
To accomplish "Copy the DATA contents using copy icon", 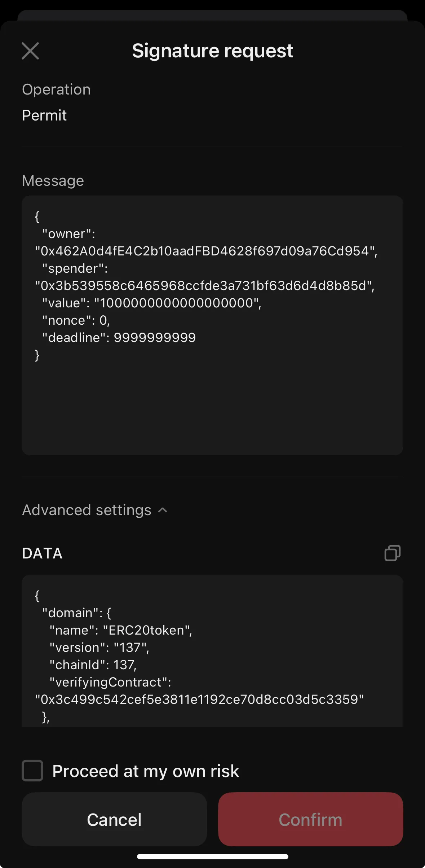I will tap(392, 553).
